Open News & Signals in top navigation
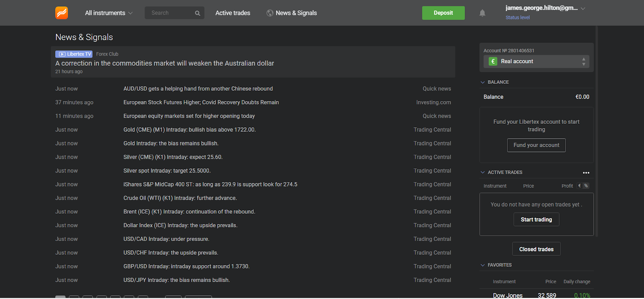The width and height of the screenshot is (644, 299). (296, 13)
